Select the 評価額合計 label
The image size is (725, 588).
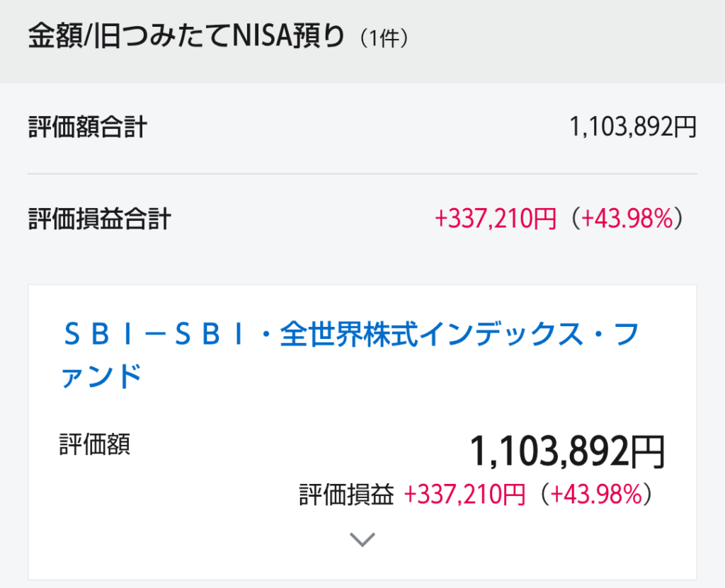[88, 127]
